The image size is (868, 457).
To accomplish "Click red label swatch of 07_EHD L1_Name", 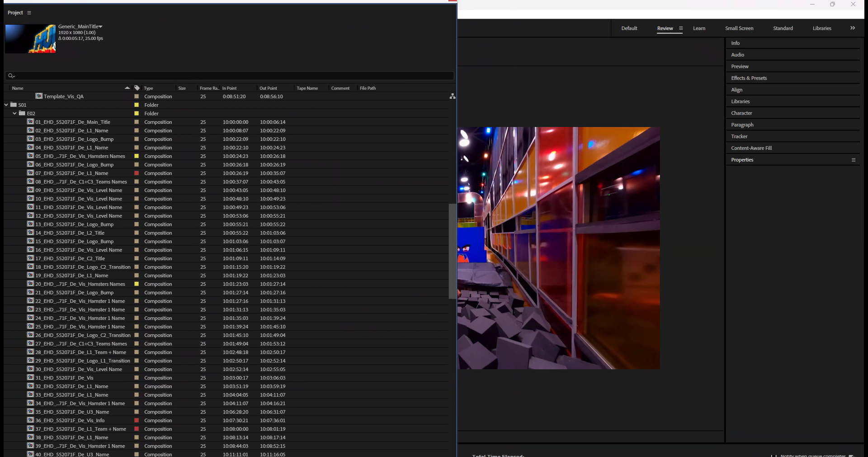I will point(137,173).
